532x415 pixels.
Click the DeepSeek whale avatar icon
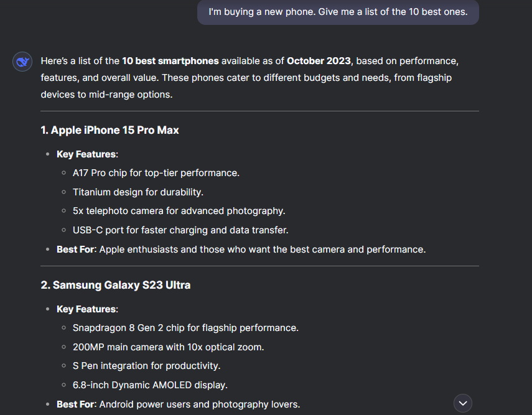[23, 62]
